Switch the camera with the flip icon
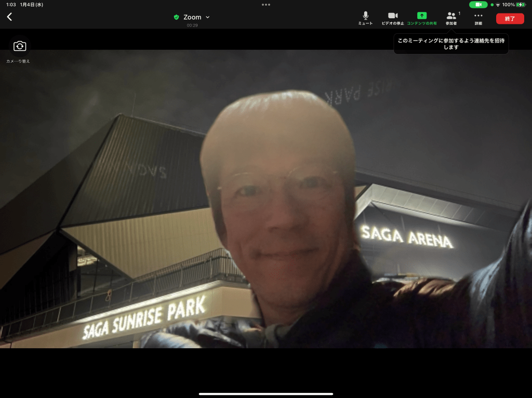This screenshot has width=532, height=398. [x=19, y=47]
